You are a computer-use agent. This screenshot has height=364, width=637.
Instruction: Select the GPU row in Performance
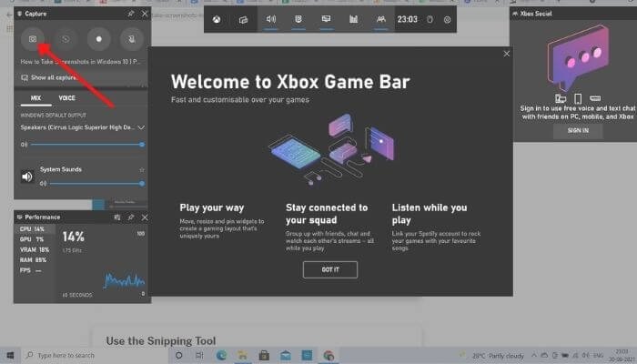pos(35,239)
